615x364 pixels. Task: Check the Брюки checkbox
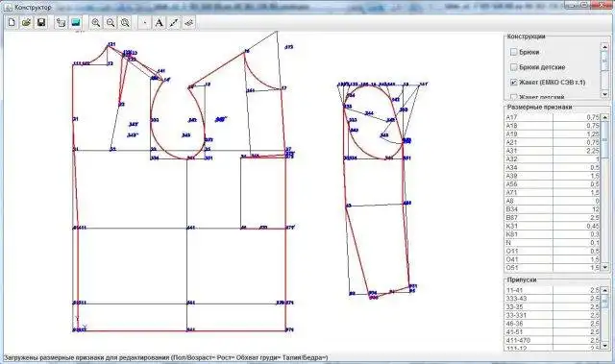tap(514, 52)
